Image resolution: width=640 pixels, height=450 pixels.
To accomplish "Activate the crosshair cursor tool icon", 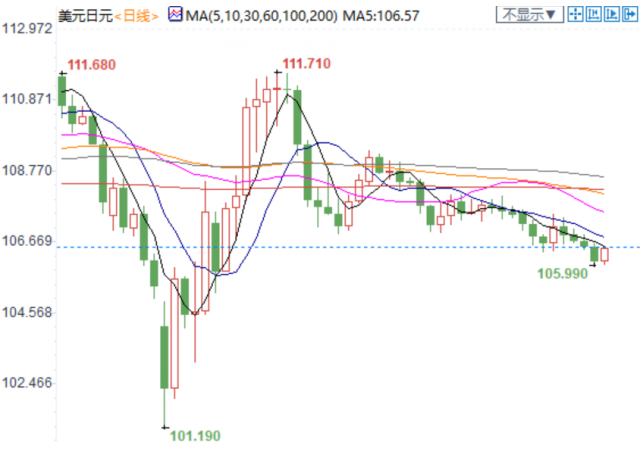I will 576,15.
